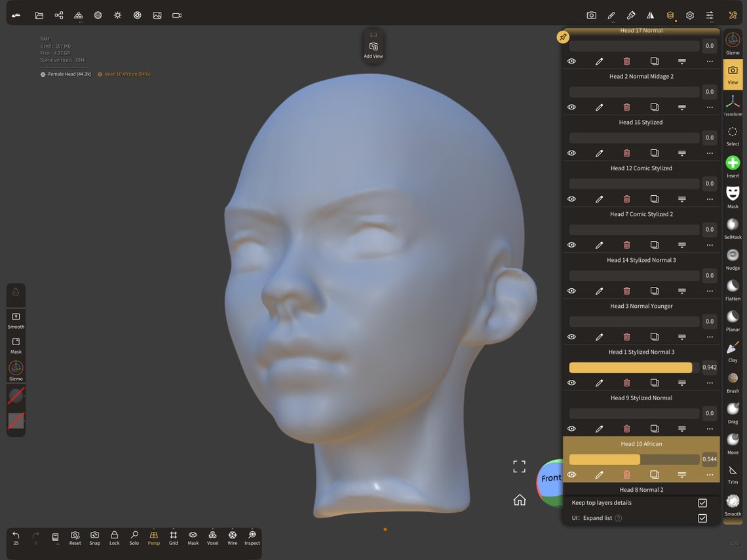747x560 pixels.
Task: Toggle the UI Expand list checkbox
Action: tap(702, 517)
